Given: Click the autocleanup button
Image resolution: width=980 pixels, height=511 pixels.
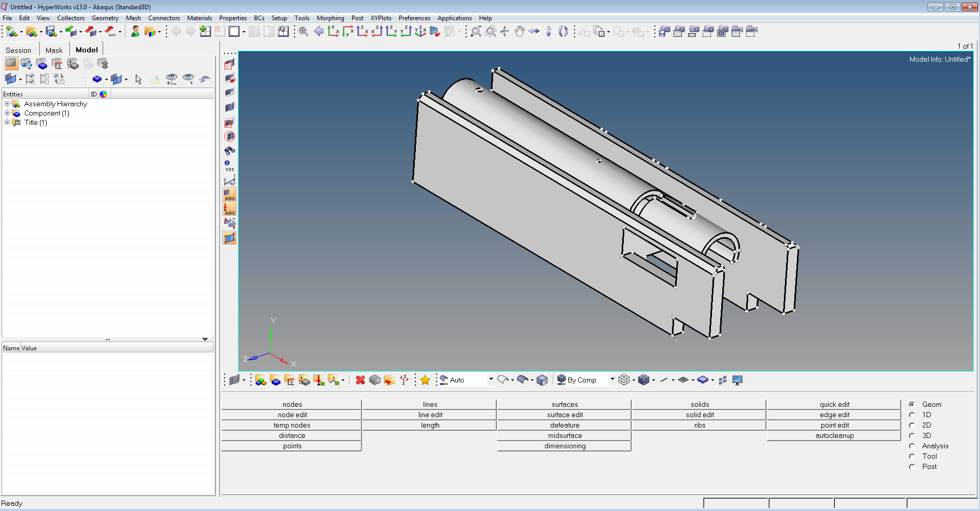Looking at the screenshot, I should tap(834, 436).
